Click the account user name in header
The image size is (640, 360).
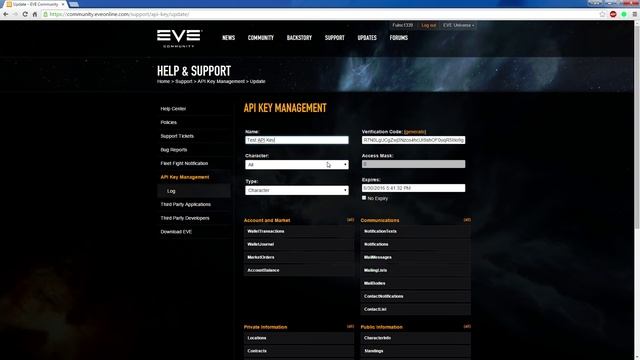click(x=402, y=25)
